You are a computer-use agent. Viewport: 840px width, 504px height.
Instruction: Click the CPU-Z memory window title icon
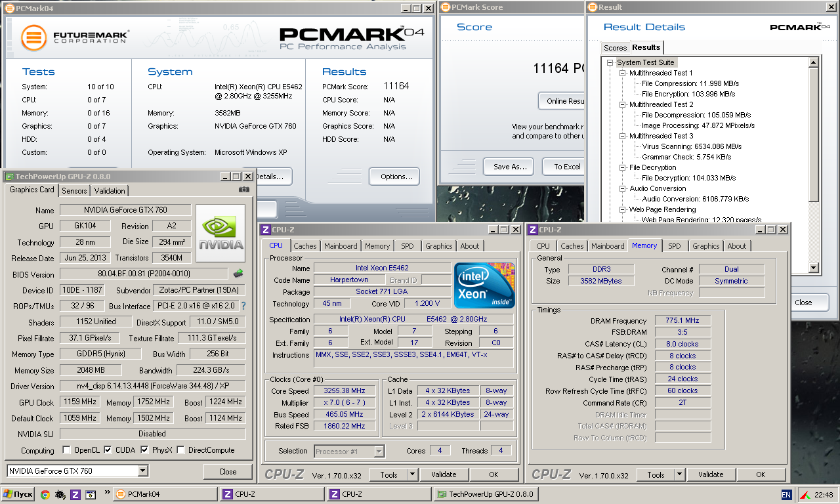pyautogui.click(x=532, y=230)
